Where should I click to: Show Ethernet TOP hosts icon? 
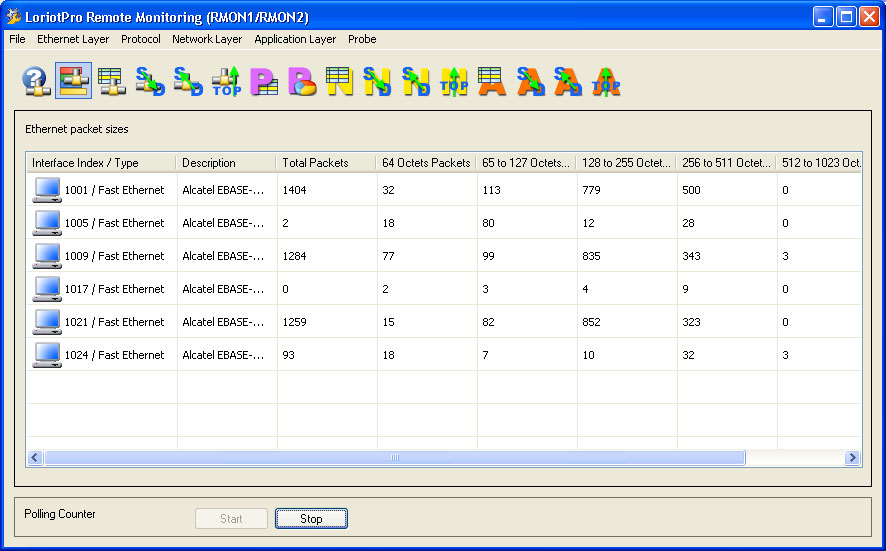[x=226, y=81]
